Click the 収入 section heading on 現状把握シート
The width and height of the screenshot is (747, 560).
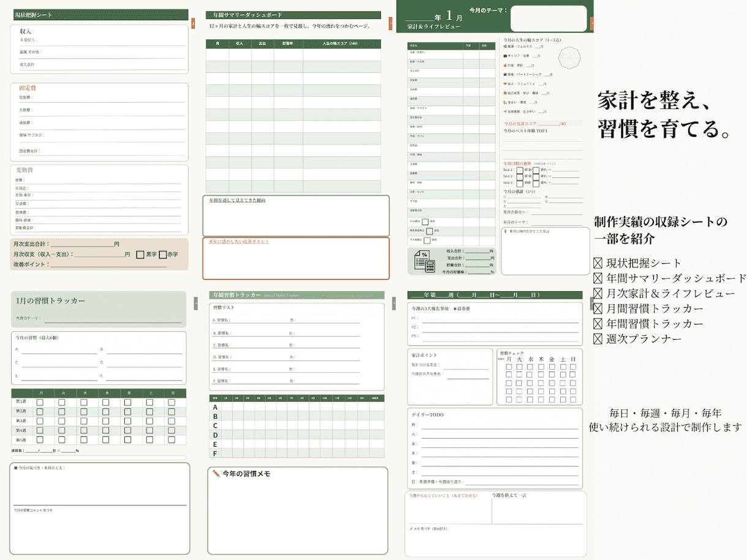pyautogui.click(x=25, y=31)
